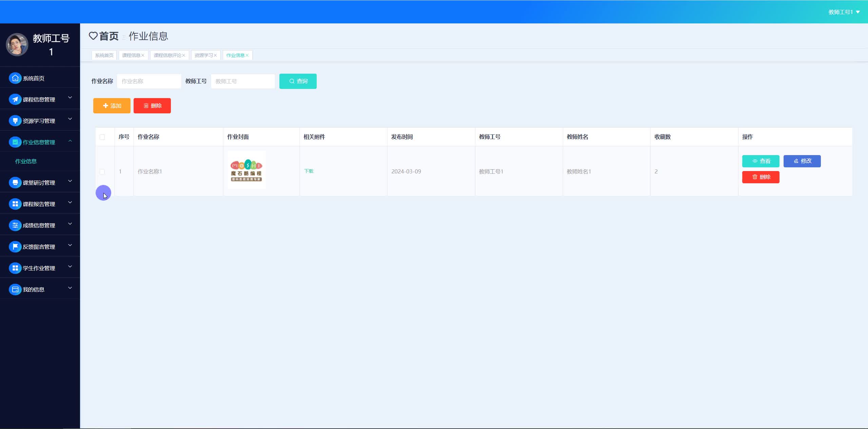
Task: Check the select-all checkbox in table header
Action: click(102, 137)
